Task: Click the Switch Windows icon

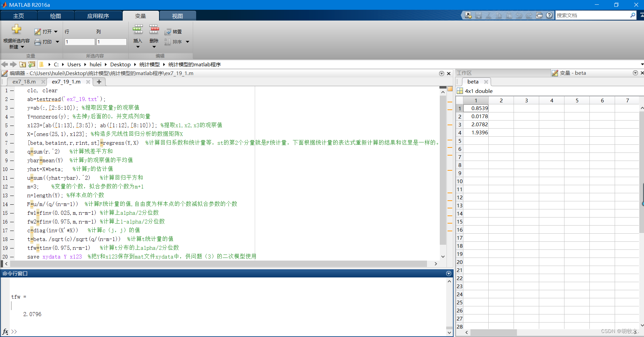Action: pos(539,15)
